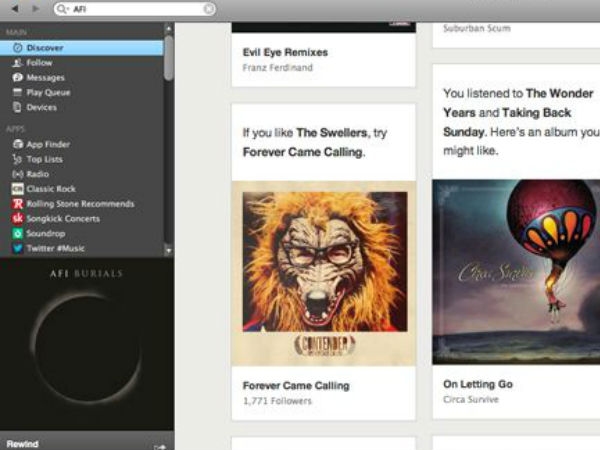Click Forever Came Calling in recommendation text
The width and height of the screenshot is (600, 450).
pos(302,152)
